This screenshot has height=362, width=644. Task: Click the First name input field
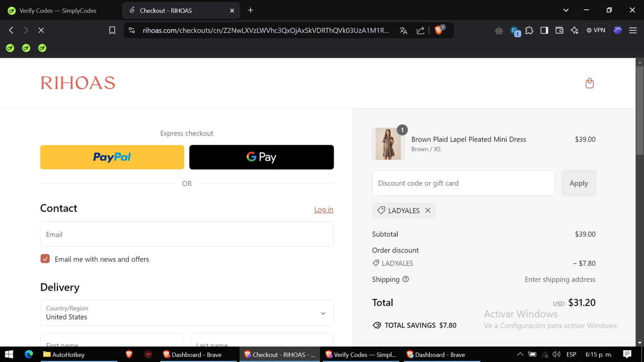112,340
